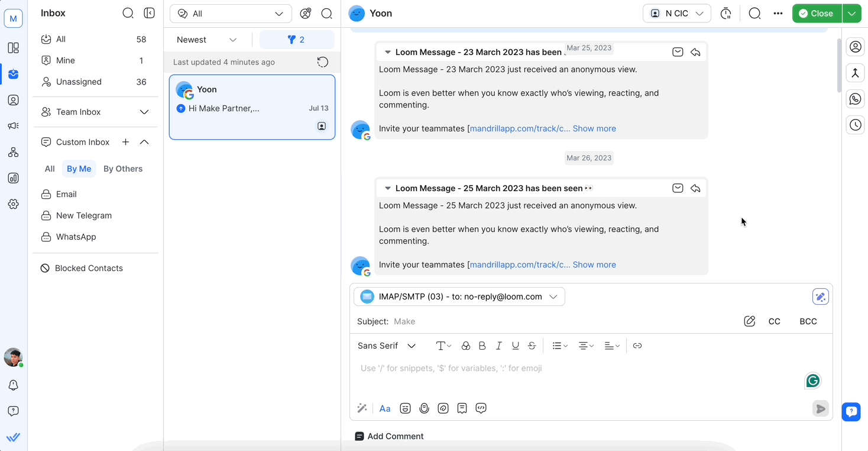This screenshot has height=451, width=868.
Task: Insert a voice recording using the microphone icon
Action: click(424, 408)
